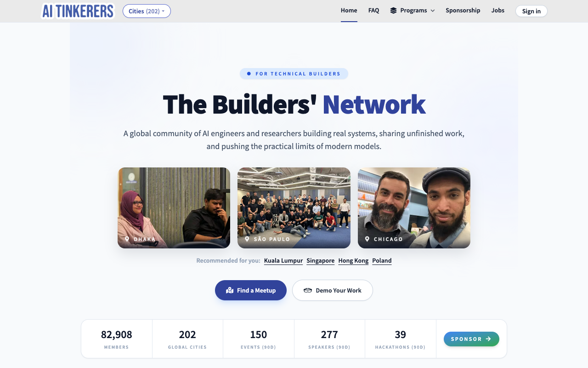Click the Chicago location pin icon
Image resolution: width=588 pixels, height=368 pixels.
pyautogui.click(x=367, y=239)
